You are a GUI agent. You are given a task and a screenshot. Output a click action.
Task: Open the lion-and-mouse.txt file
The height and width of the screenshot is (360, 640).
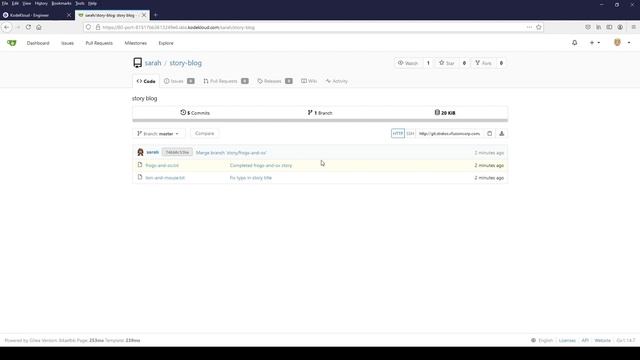(x=165, y=178)
